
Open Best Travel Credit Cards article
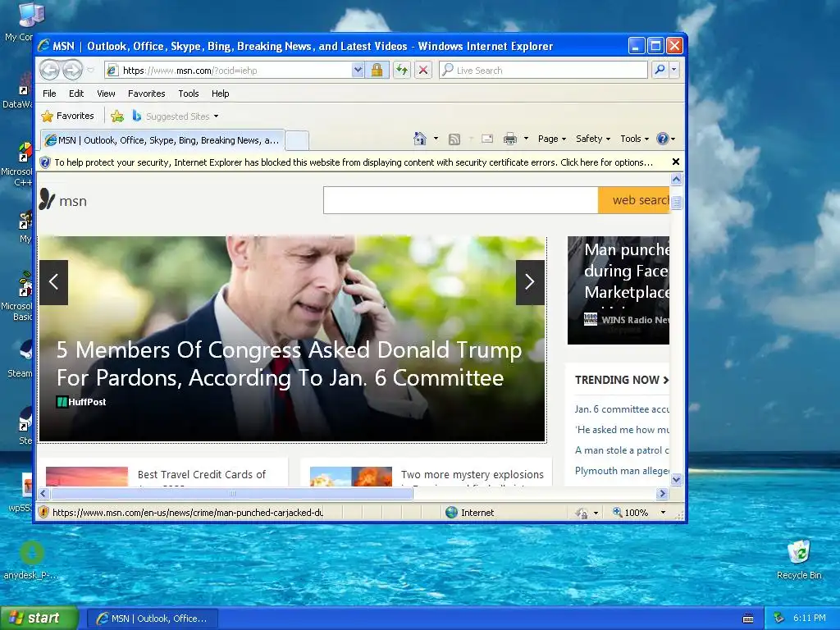tap(202, 477)
